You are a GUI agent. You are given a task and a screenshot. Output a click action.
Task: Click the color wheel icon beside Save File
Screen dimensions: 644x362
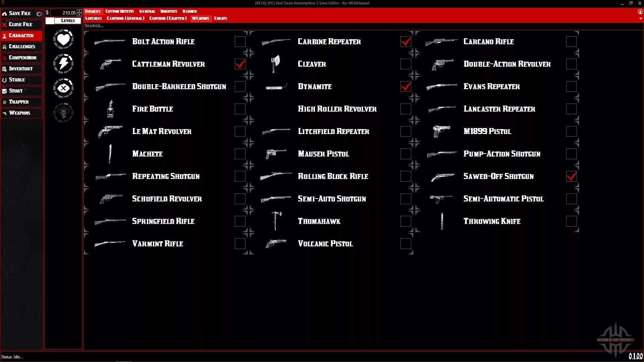[39, 13]
